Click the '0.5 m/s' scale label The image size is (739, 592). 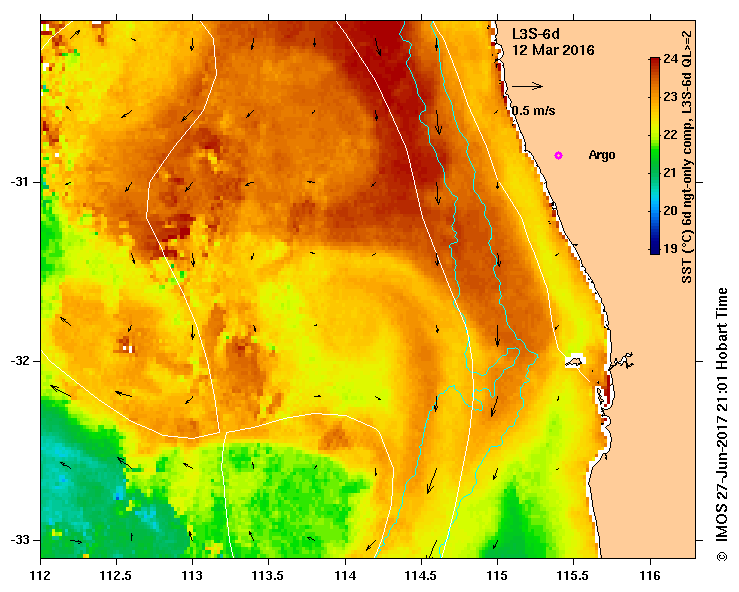[x=534, y=111]
